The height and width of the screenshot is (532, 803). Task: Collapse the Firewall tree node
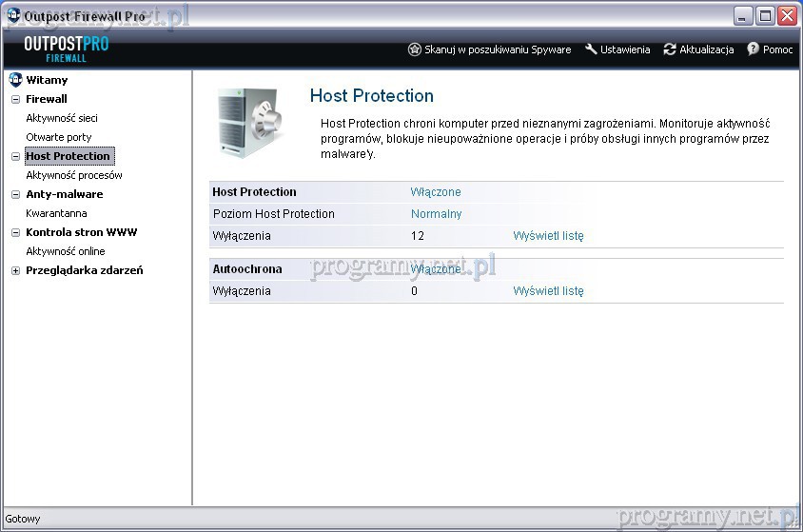(x=15, y=99)
